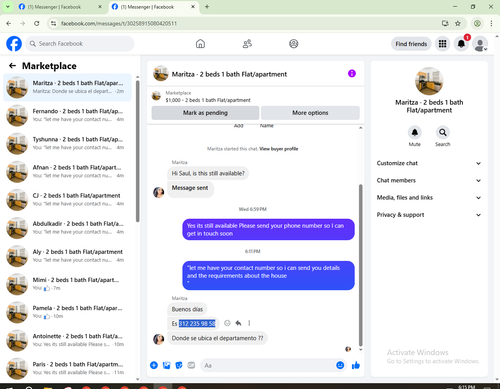This screenshot has width=500, height=389.
Task: Select the Maritza conversation in list
Action: 67,87
